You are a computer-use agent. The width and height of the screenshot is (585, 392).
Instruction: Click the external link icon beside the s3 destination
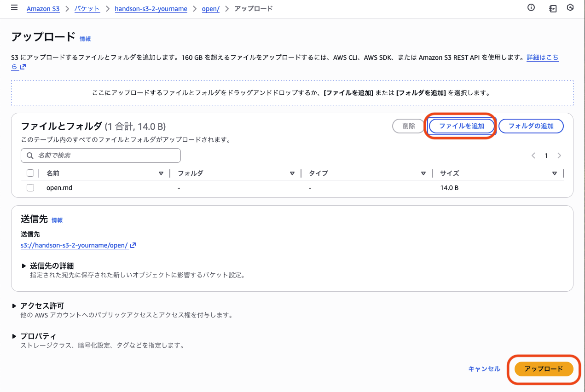tap(133, 245)
